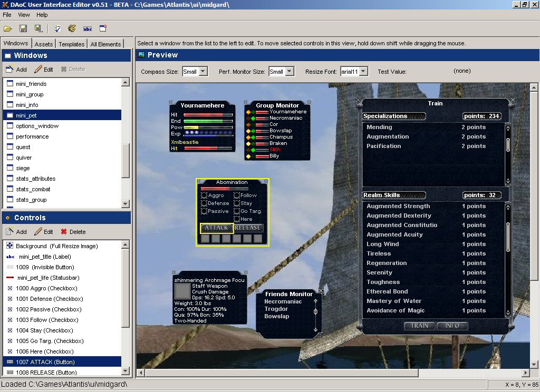
Task: Click the green diamond beside Necromaniac
Action: coord(253,119)
